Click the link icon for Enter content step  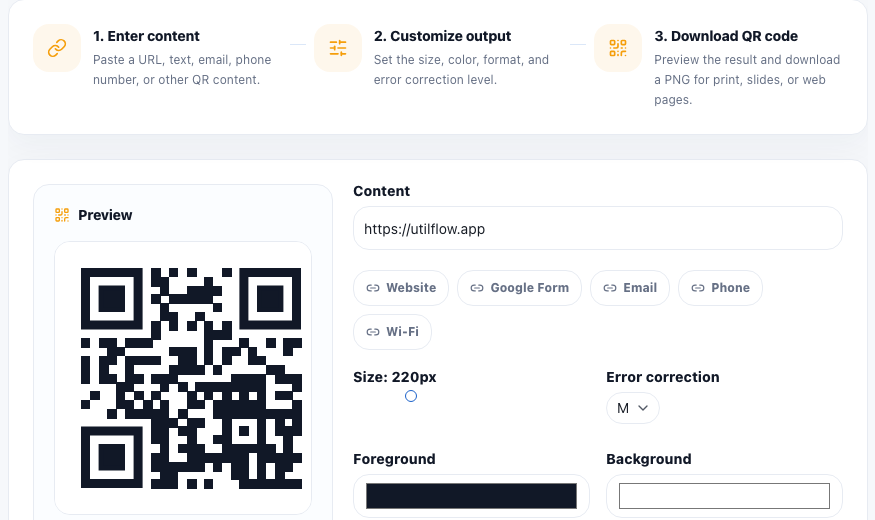click(57, 48)
